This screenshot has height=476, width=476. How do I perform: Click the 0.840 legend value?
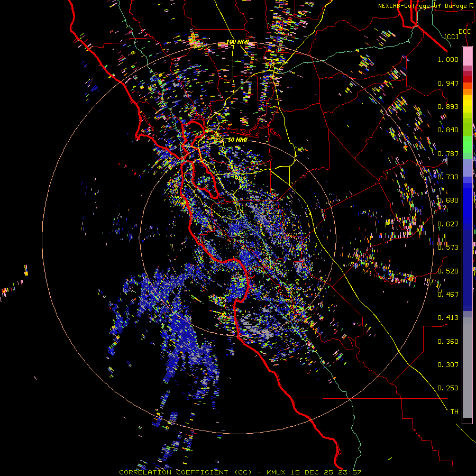448,130
